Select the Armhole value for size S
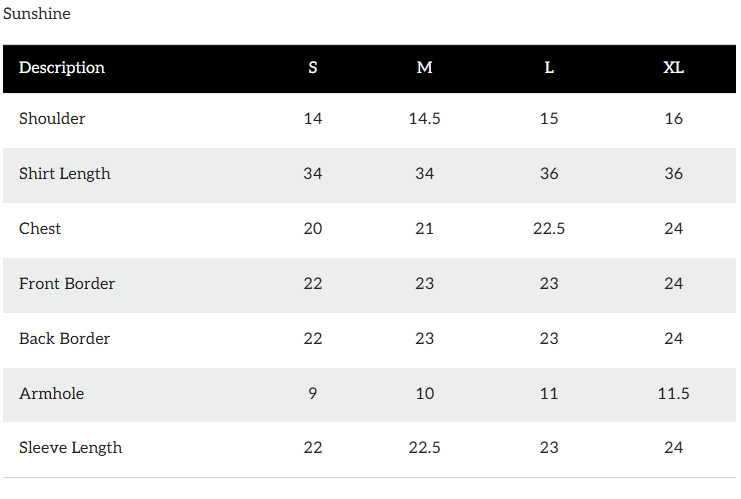This screenshot has width=741, height=499. click(313, 394)
